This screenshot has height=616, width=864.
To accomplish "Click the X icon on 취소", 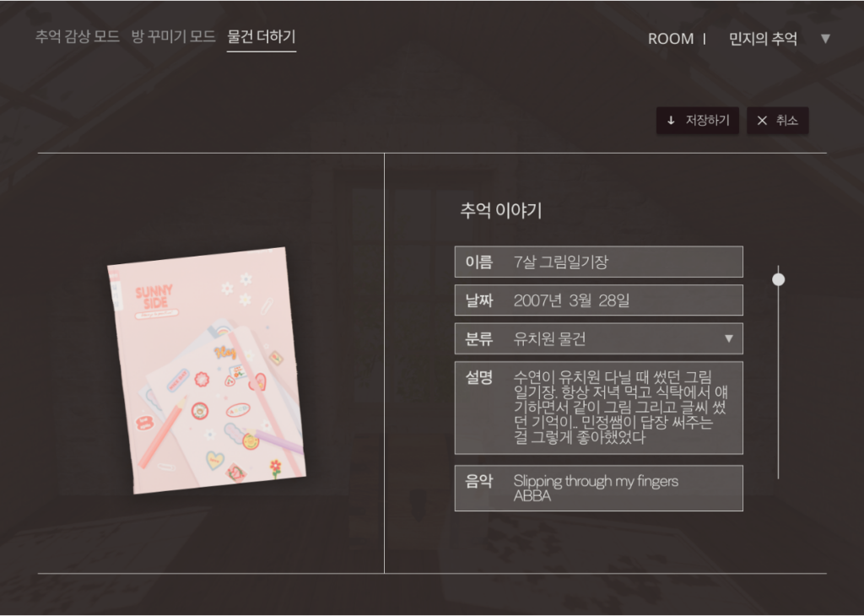I will (x=762, y=120).
